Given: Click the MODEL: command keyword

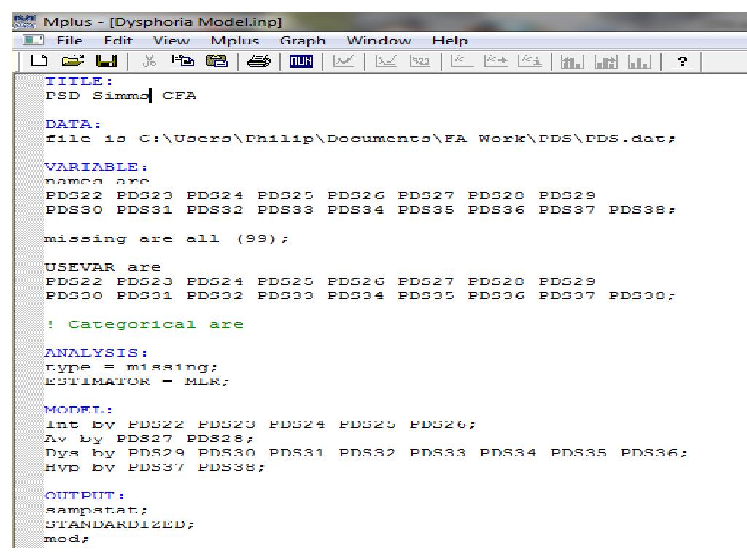Looking at the screenshot, I should 79,410.
